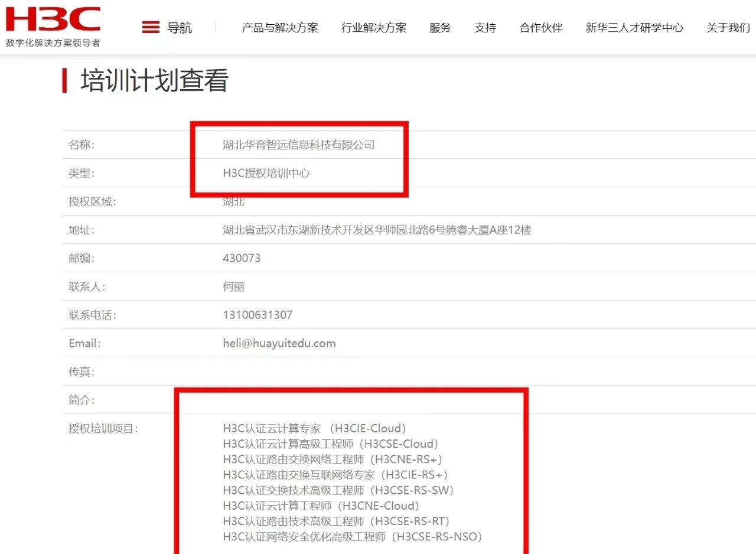Click the address starting with 湖北省武汉市东湖新技术开发区
The image size is (756, 554).
point(377,230)
